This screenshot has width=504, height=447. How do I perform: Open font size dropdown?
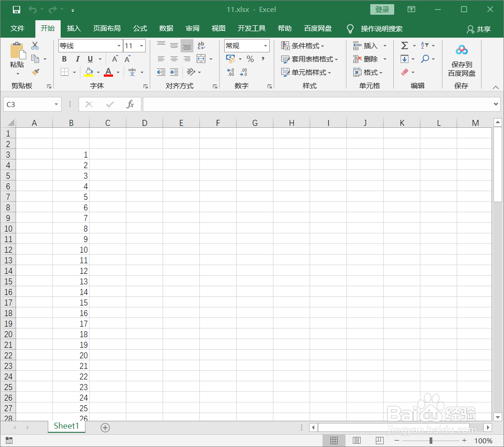[142, 45]
